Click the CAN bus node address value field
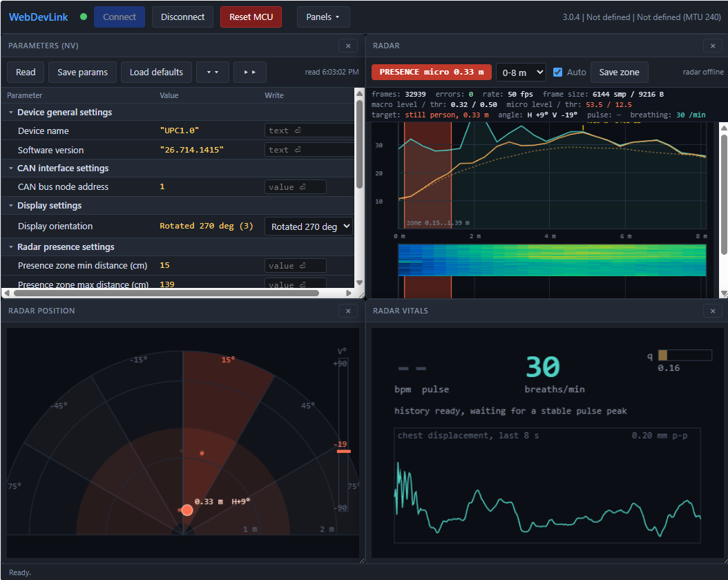Screen dimensions: 728x580 pos(296,187)
